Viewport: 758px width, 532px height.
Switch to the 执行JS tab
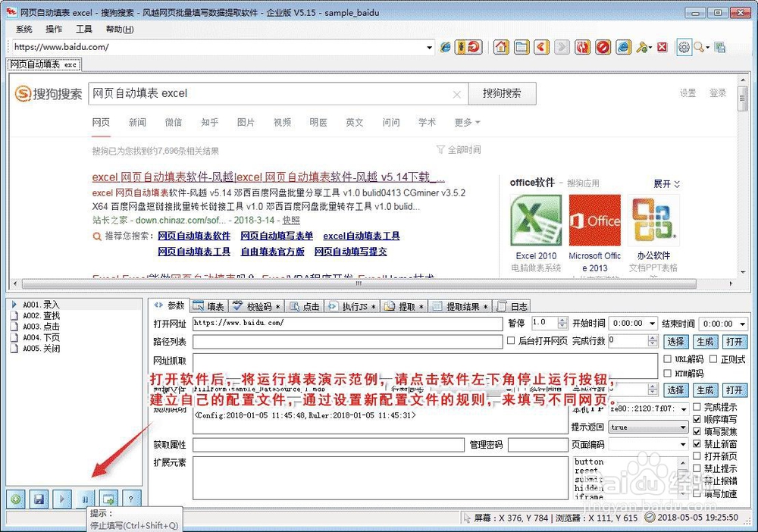pos(353,306)
